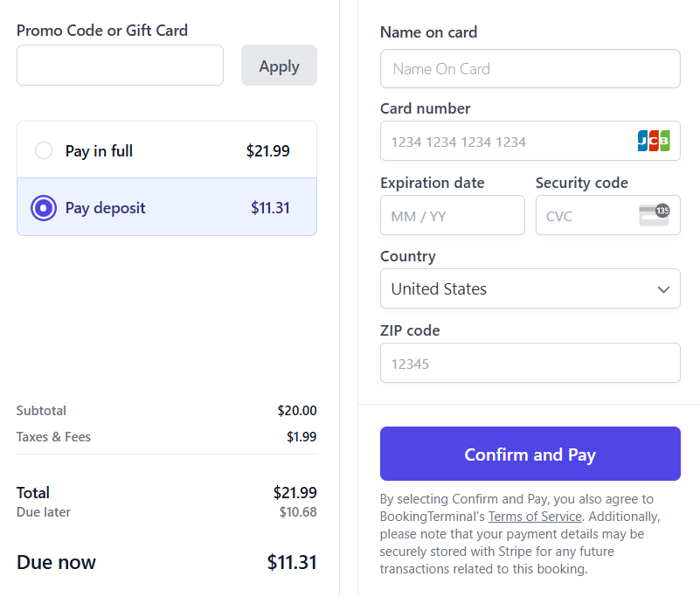Select the Pay in full radio button
700x597 pixels.
(x=44, y=150)
